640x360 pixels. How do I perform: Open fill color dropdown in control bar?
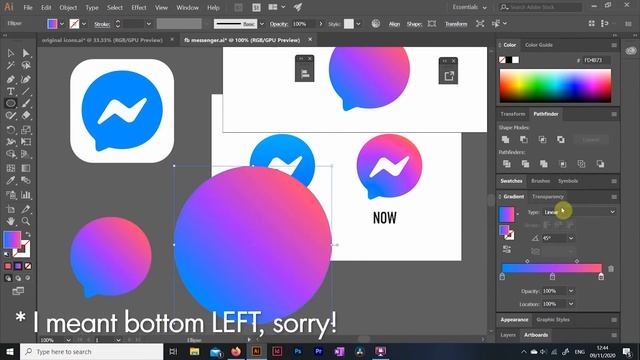point(62,24)
